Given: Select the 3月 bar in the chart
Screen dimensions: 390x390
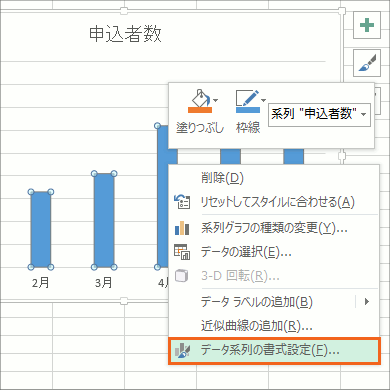Looking at the screenshot, I should 104,220.
